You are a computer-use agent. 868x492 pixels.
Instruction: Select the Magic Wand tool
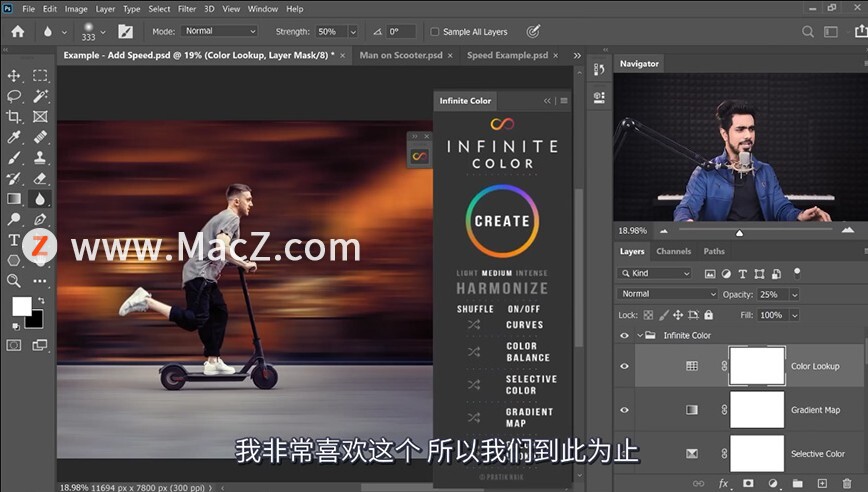tap(40, 96)
